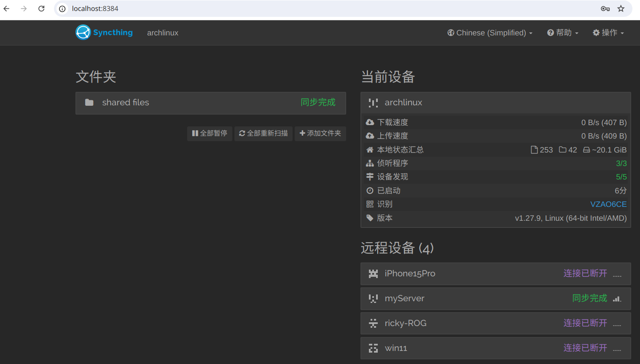The height and width of the screenshot is (364, 640).
Task: Click the shared files folder icon
Action: click(89, 102)
